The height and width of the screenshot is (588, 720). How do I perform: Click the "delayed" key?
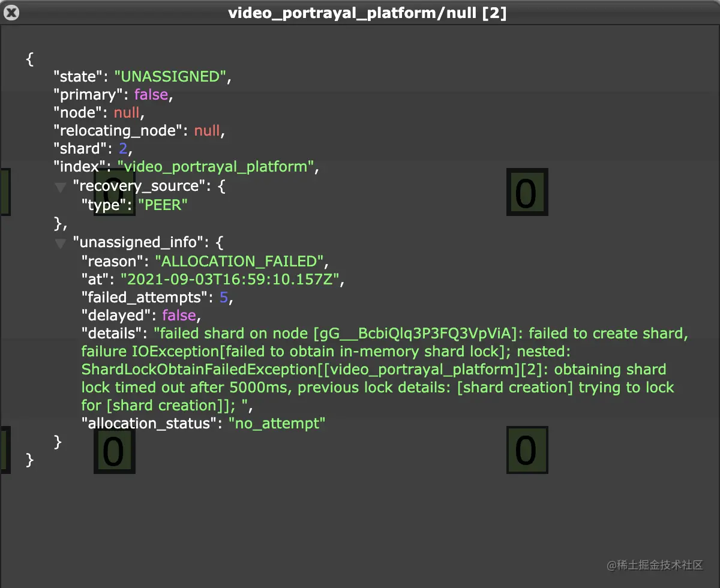tap(117, 315)
